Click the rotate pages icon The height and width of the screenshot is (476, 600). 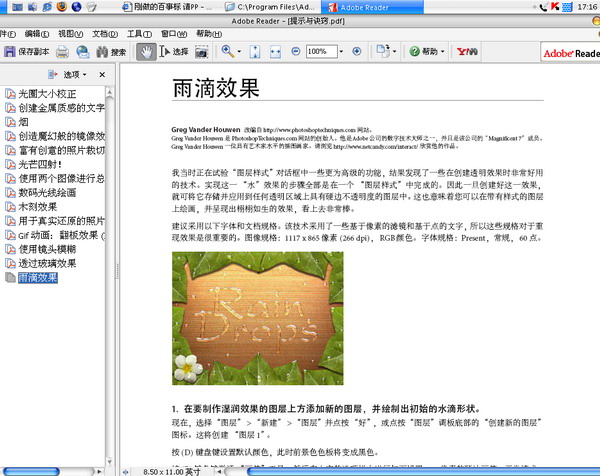coord(383,51)
